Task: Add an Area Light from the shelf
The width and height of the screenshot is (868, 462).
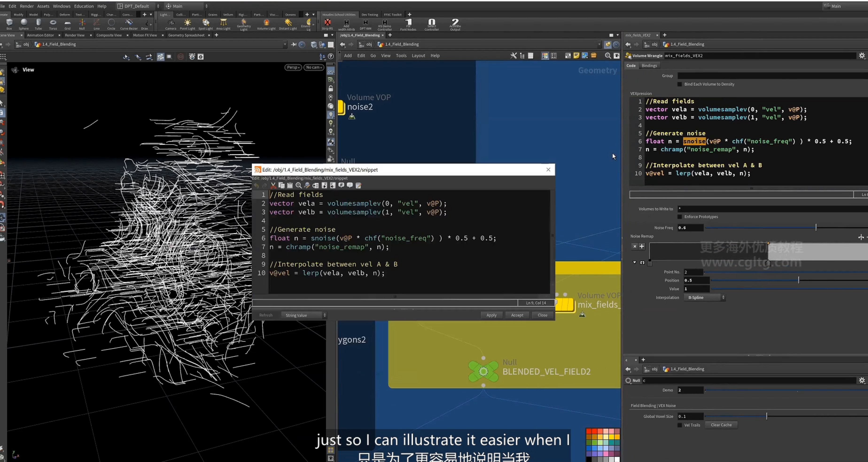Action: click(223, 24)
